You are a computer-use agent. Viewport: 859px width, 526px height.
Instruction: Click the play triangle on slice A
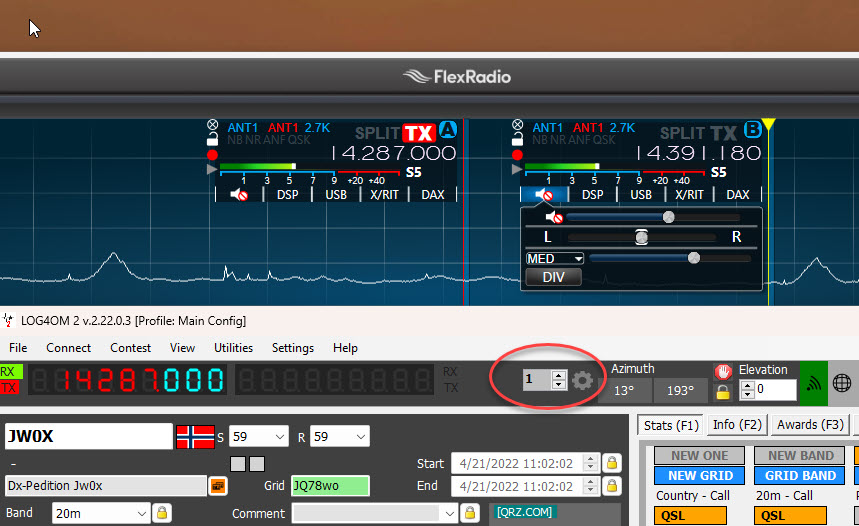[x=211, y=169]
